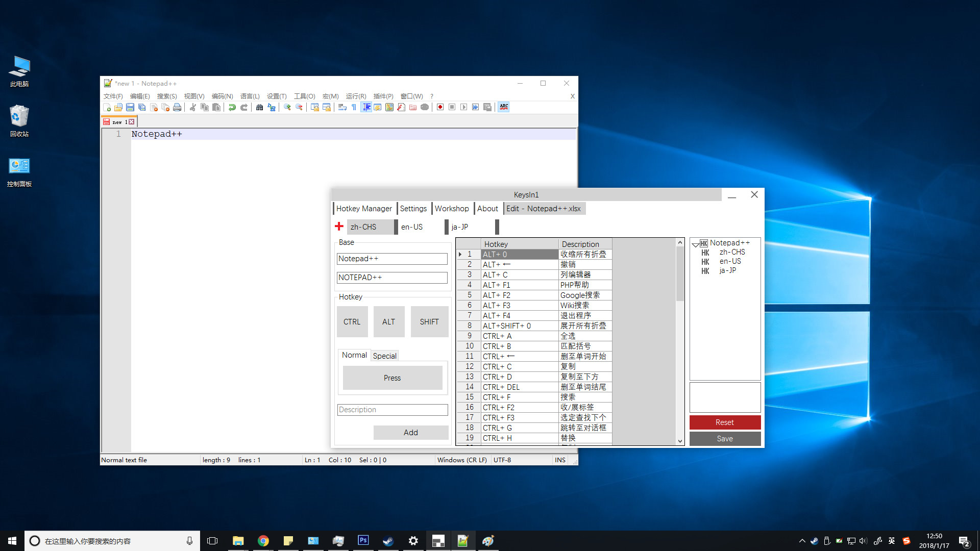This screenshot has width=980, height=551.
Task: Switch to the Settings tab in KeysIn1
Action: tap(413, 208)
